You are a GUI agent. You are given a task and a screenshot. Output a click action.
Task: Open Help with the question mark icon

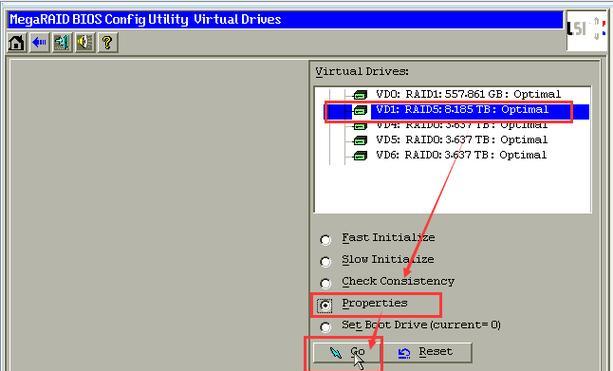(x=108, y=42)
